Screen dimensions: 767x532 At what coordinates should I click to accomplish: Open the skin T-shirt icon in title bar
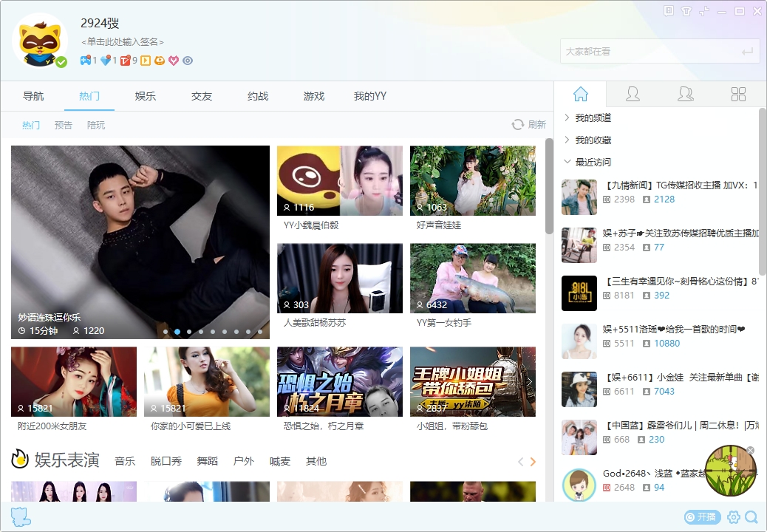coord(686,11)
